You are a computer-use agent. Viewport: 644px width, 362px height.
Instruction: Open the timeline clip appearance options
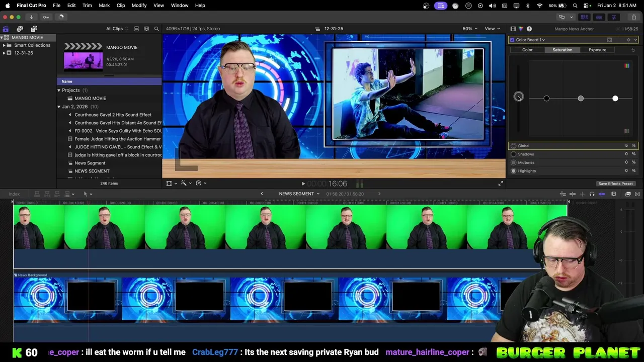614,194
